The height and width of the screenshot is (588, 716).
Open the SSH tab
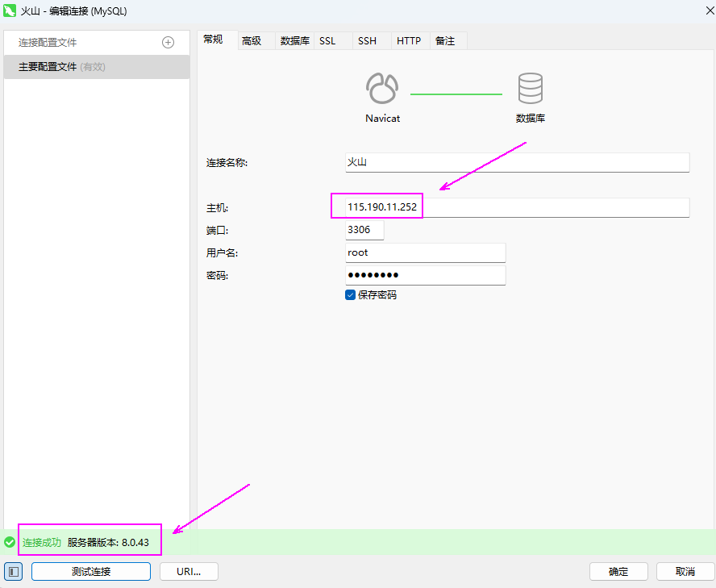tap(367, 41)
